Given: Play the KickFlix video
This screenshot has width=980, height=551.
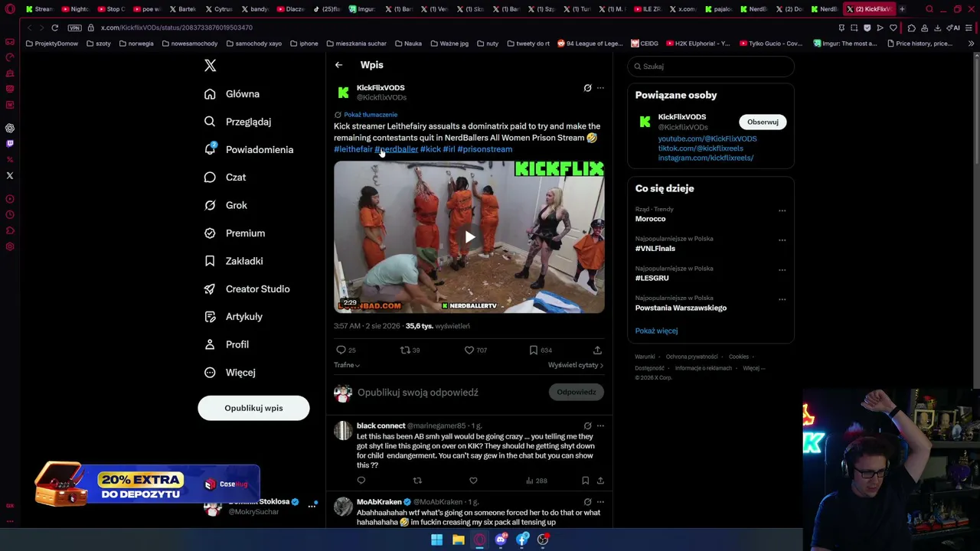Looking at the screenshot, I should tap(469, 237).
